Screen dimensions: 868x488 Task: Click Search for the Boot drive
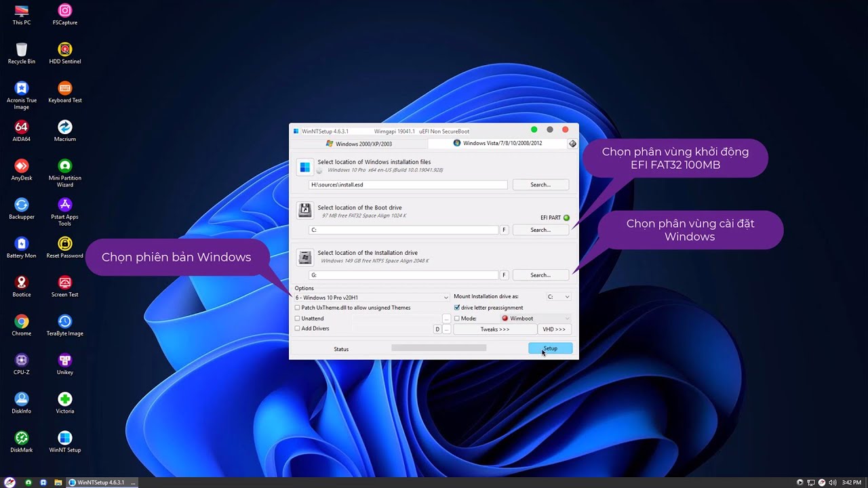(x=540, y=230)
